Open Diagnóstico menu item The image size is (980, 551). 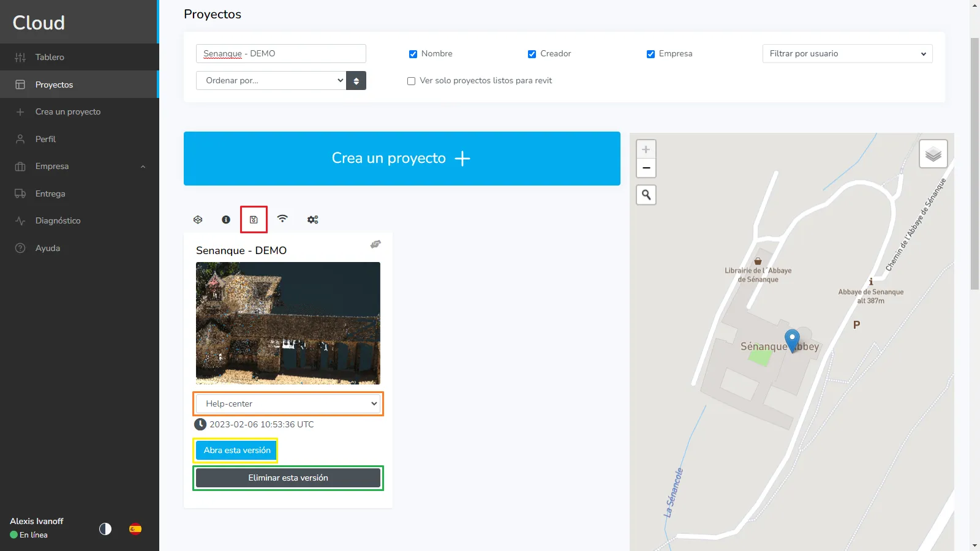[x=79, y=221]
